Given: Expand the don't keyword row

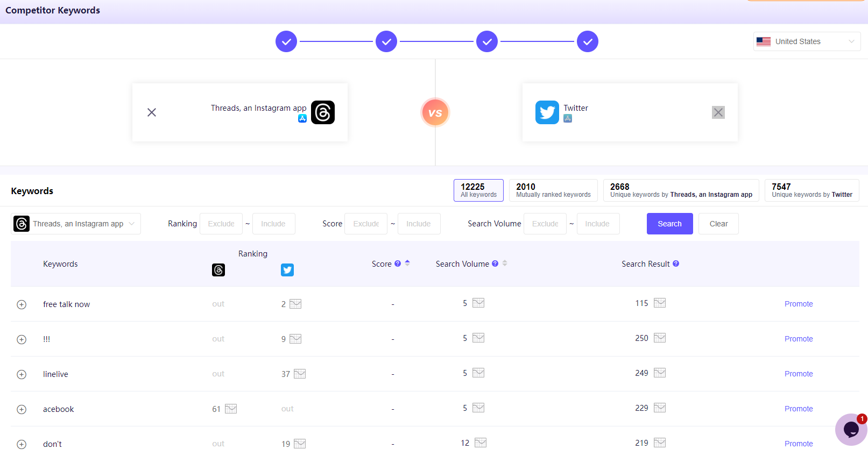Looking at the screenshot, I should 22,444.
